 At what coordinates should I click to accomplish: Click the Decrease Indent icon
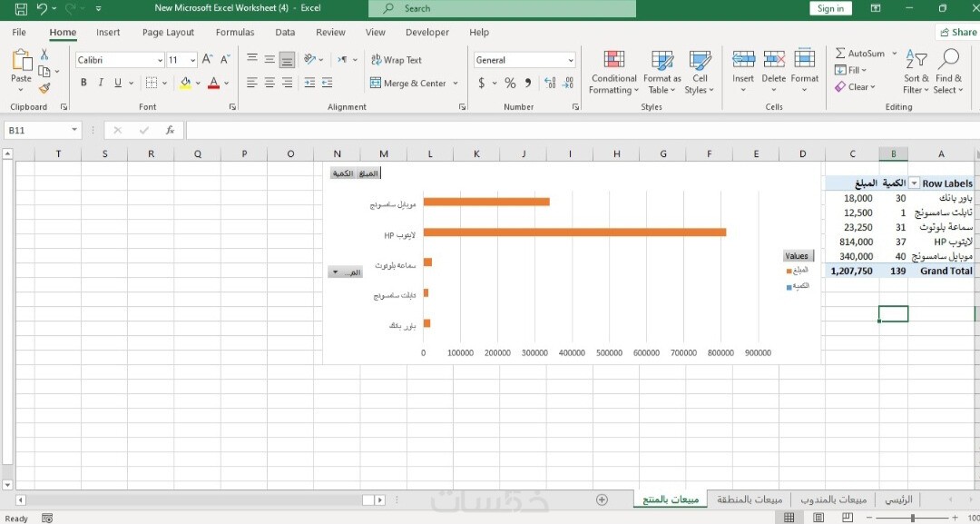coord(309,83)
